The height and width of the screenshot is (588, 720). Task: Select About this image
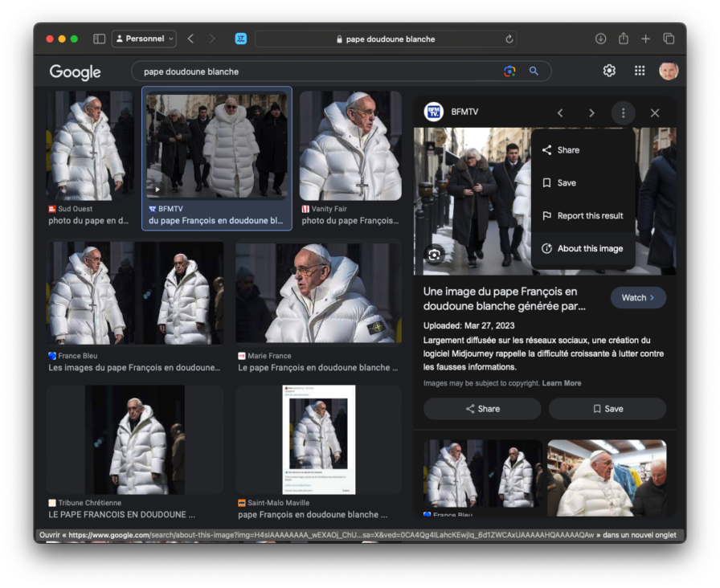[583, 248]
